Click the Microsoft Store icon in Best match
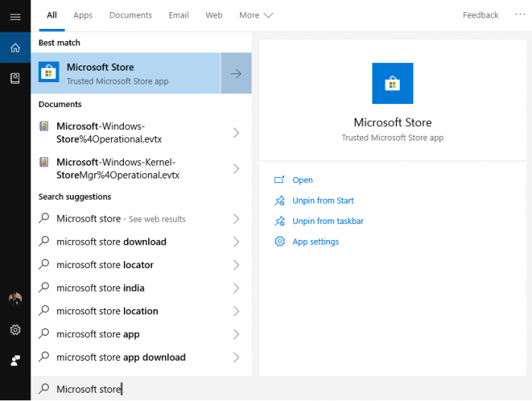 [x=49, y=72]
